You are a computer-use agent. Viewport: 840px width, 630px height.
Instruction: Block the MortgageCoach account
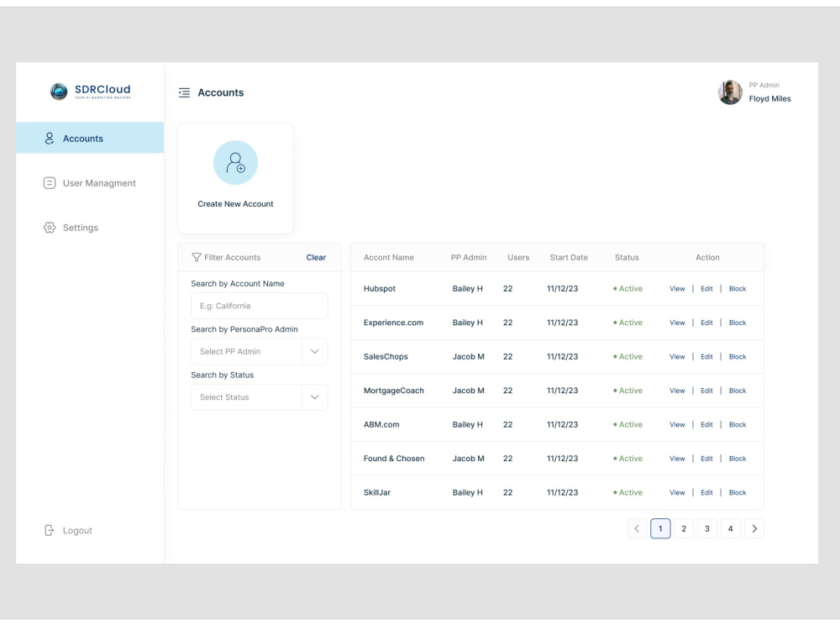pyautogui.click(x=738, y=391)
